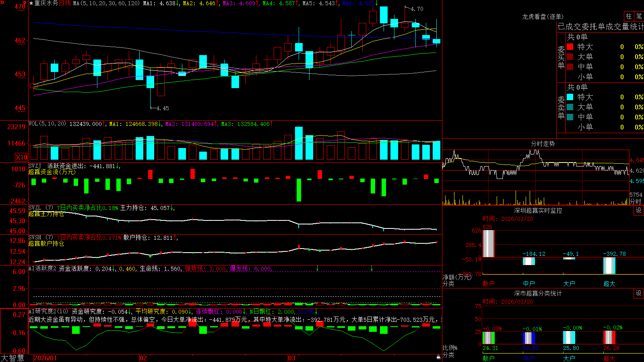Click the 龙虎看盘(逐单) panel title

pyautogui.click(x=543, y=16)
